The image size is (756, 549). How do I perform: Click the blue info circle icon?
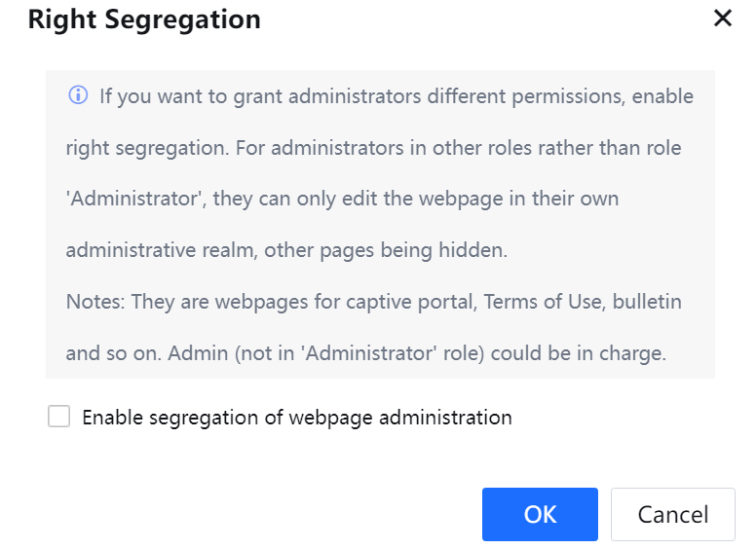[x=78, y=96]
